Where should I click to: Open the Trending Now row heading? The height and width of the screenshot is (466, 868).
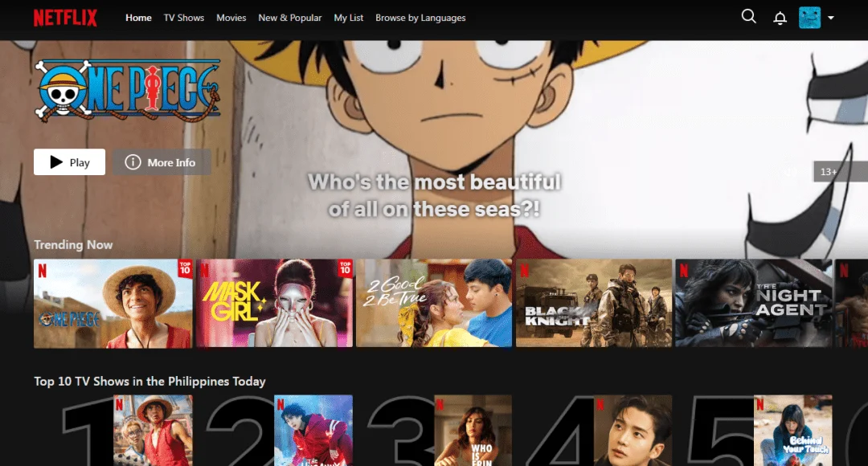click(x=73, y=244)
